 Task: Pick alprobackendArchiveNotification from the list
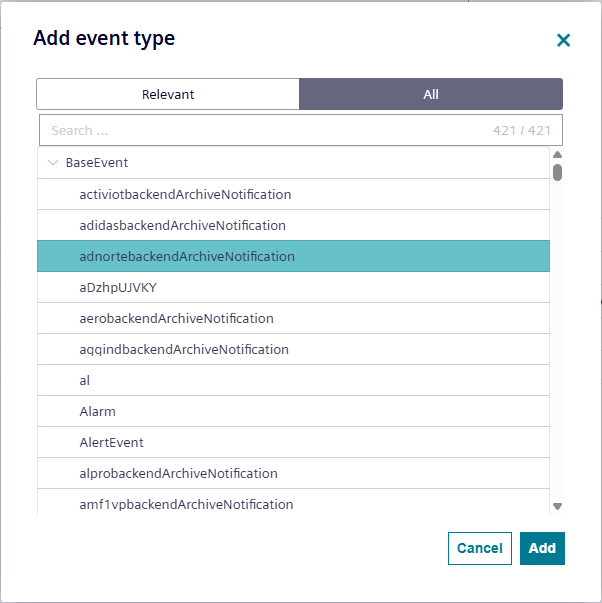pyautogui.click(x=178, y=473)
